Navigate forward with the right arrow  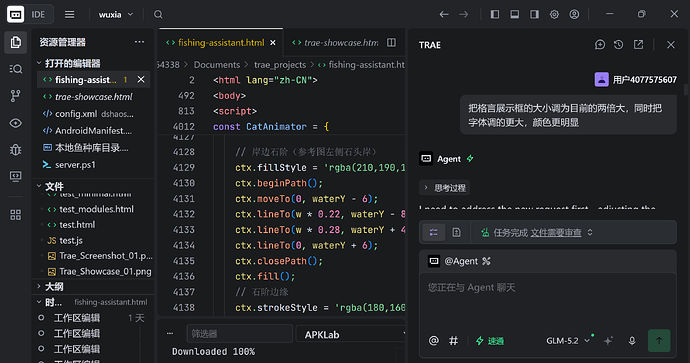pos(464,15)
